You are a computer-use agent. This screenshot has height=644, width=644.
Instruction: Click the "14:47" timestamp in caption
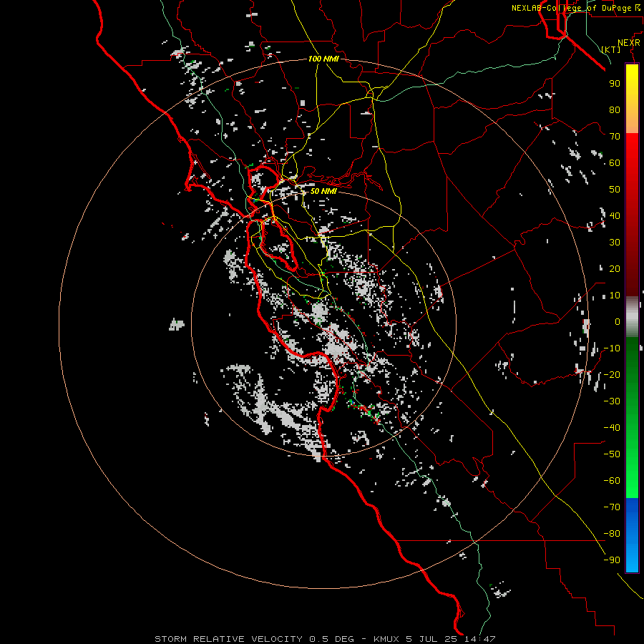[479, 639]
